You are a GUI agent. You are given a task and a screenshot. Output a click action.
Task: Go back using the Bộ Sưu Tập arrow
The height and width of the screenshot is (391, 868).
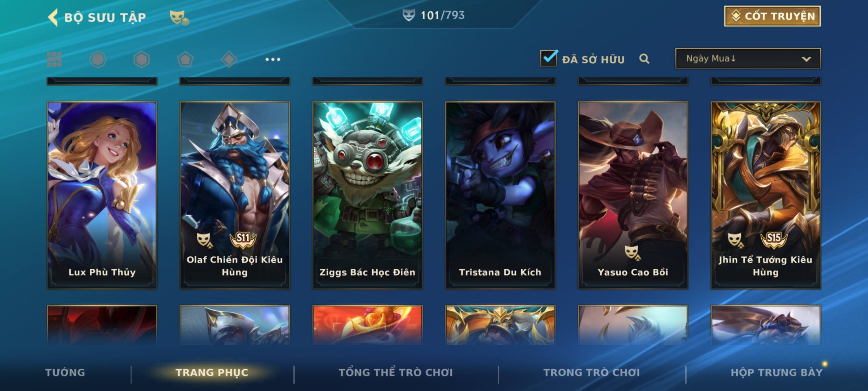click(x=53, y=17)
